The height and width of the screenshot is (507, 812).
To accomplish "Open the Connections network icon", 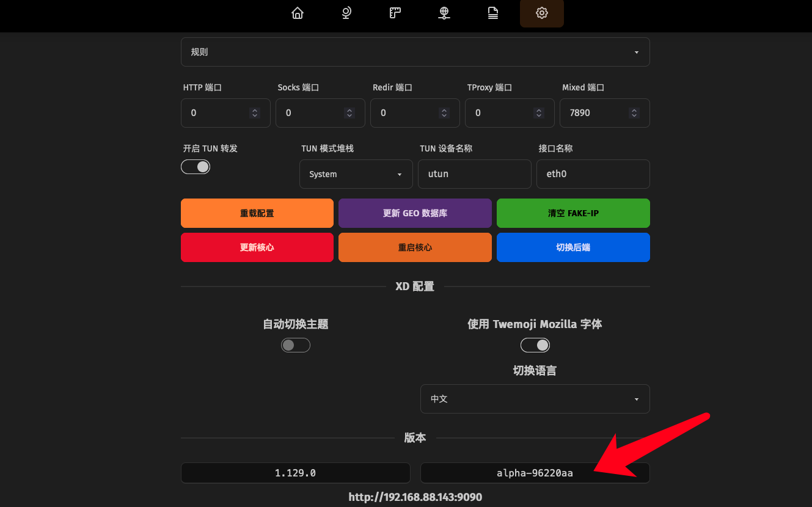I will (x=444, y=13).
